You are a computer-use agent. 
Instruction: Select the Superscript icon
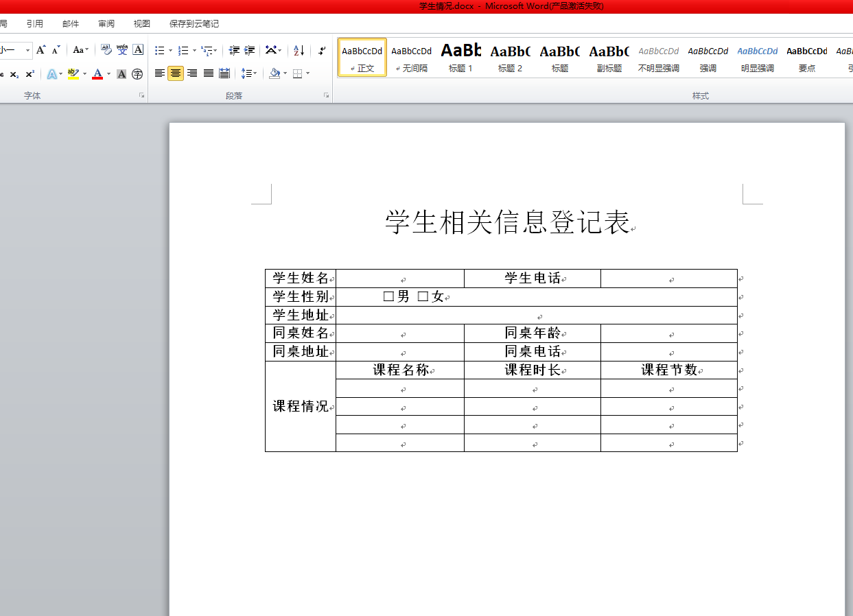coord(30,73)
